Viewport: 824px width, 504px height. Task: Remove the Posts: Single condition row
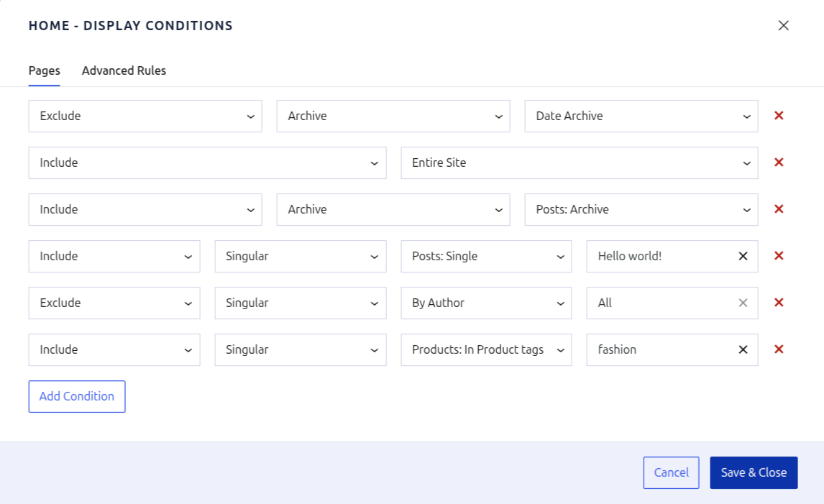tap(779, 256)
